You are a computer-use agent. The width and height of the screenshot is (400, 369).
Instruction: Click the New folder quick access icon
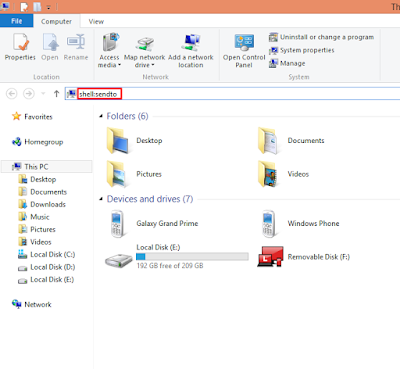coord(37,7)
